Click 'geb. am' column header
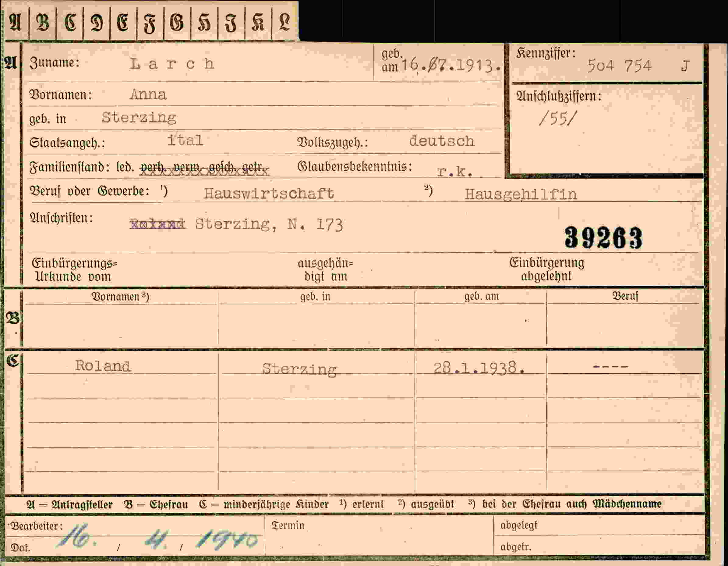Image resolution: width=728 pixels, height=566 pixels. point(482,296)
